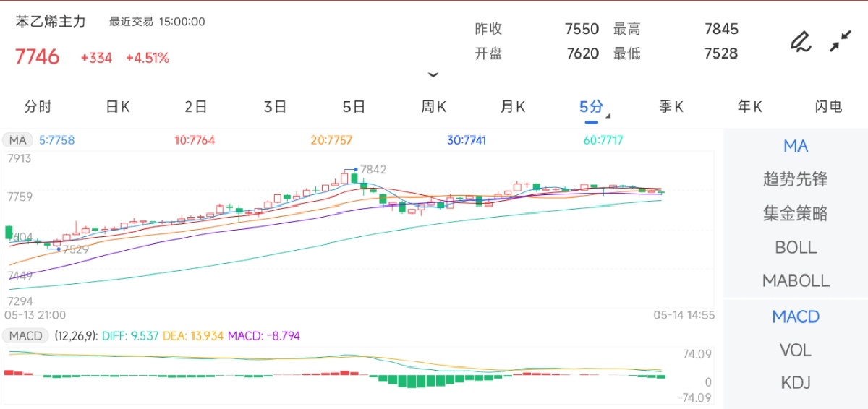This screenshot has width=868, height=409.
Task: Switch to the 闪电 tab
Action: coord(828,107)
